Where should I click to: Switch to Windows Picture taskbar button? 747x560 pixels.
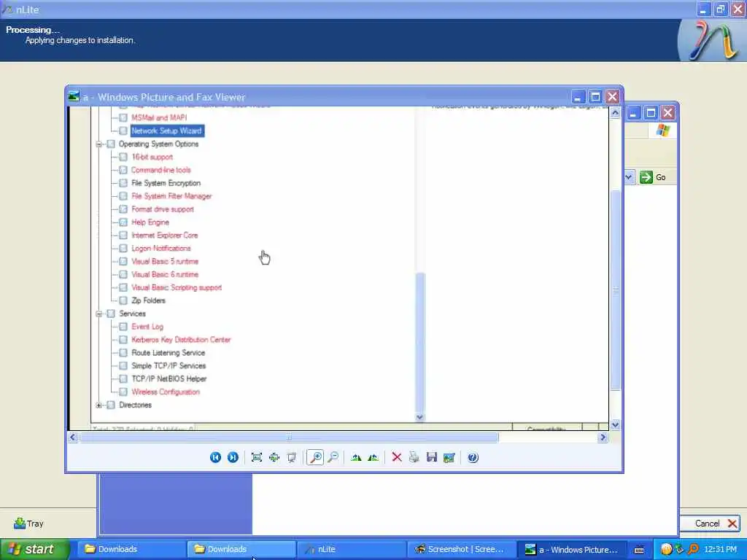tap(571, 550)
